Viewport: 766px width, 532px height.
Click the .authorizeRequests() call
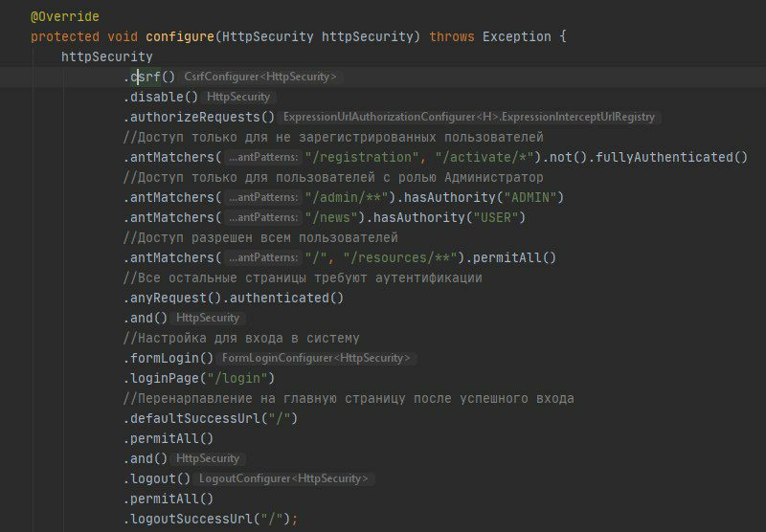coord(199,117)
